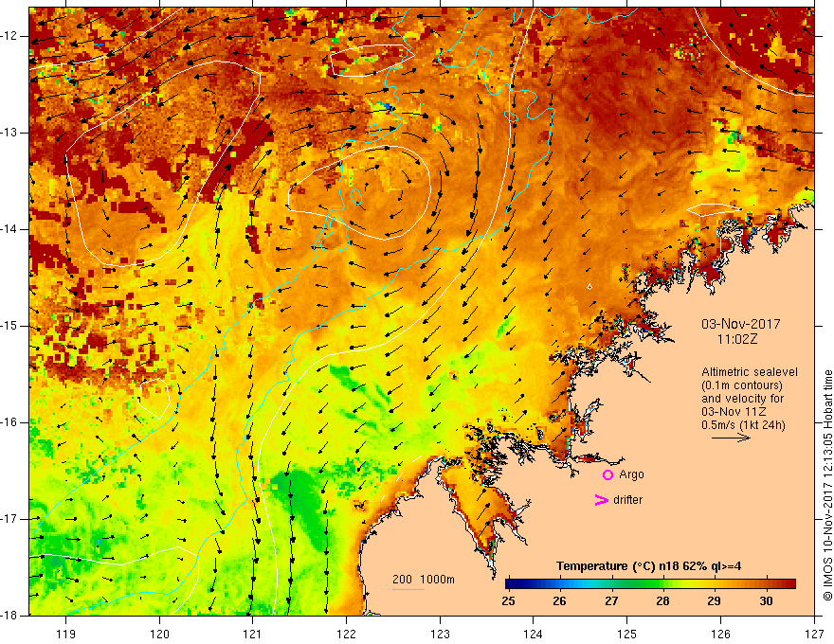Click the magenta Argo circle legend symbol

pos(607,474)
